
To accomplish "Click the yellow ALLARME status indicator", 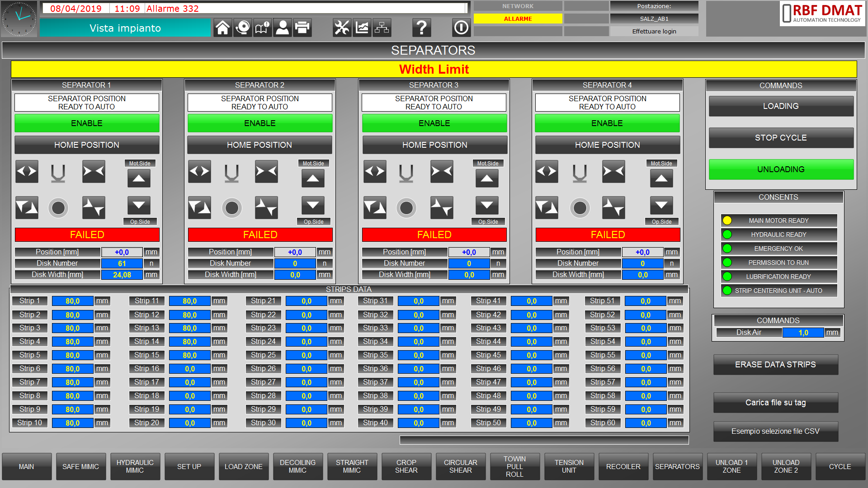I will 518,19.
